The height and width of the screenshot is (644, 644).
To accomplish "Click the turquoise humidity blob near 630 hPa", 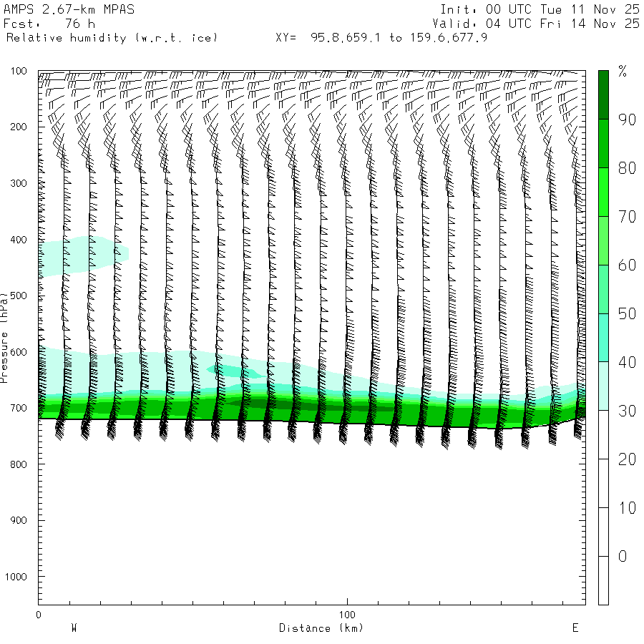I will (235, 371).
